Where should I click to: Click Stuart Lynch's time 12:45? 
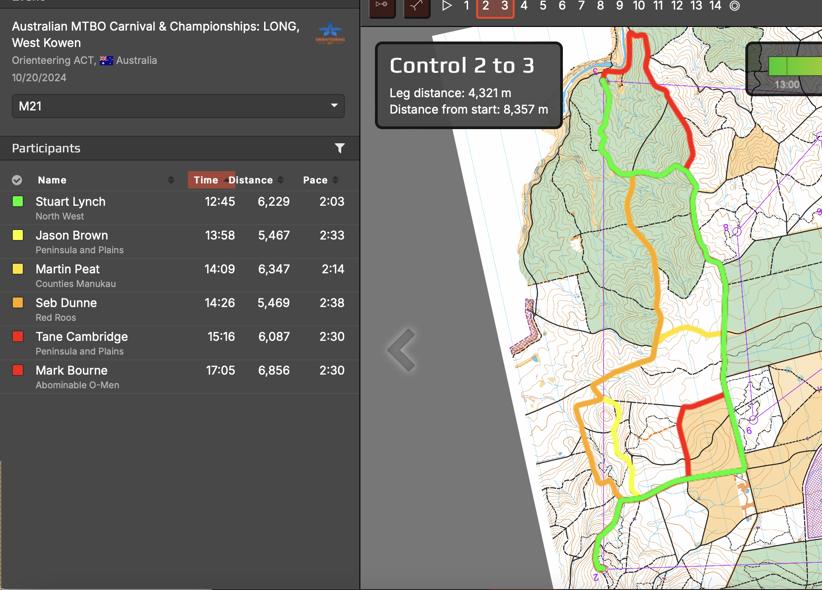(220, 201)
